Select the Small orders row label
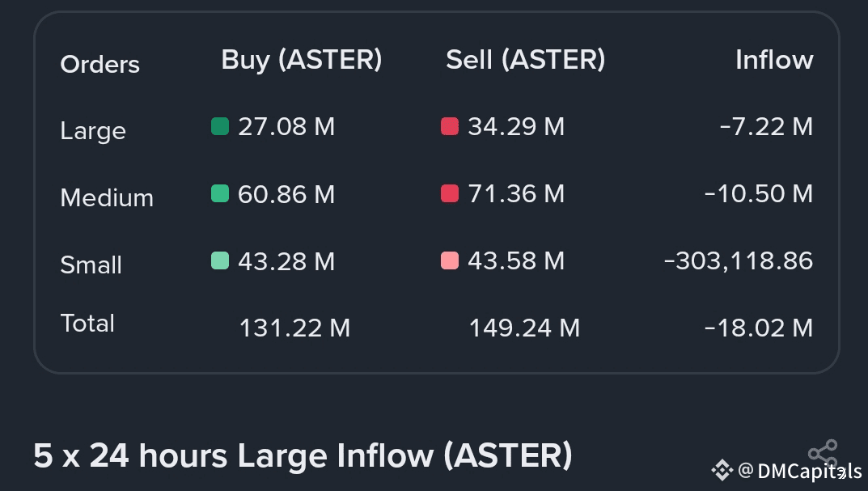 [x=91, y=265]
